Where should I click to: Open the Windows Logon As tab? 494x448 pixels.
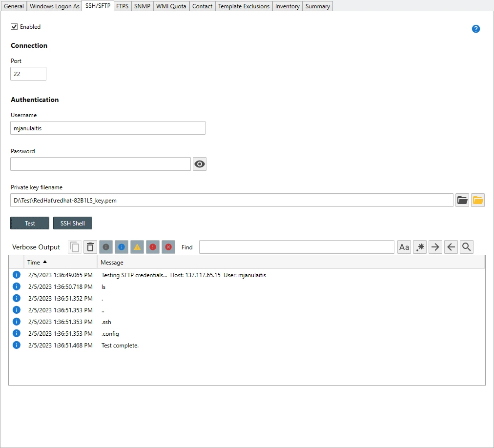pos(54,6)
